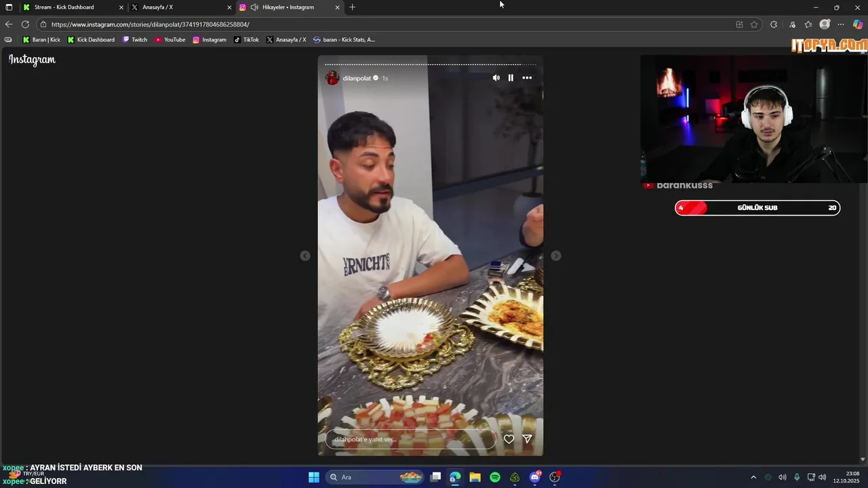Image resolution: width=868 pixels, height=488 pixels.
Task: Reply in the dilanpolat story message field
Action: coord(411,439)
